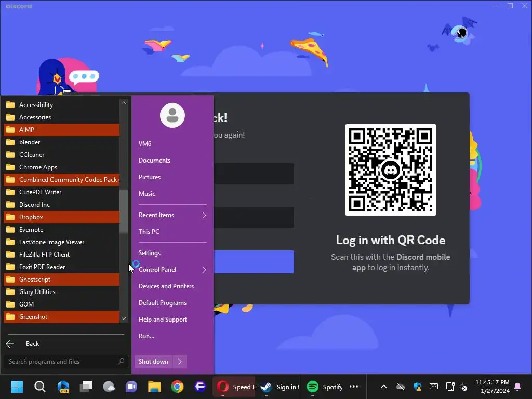Expand FastStone Image Viewer folder

tap(61, 242)
